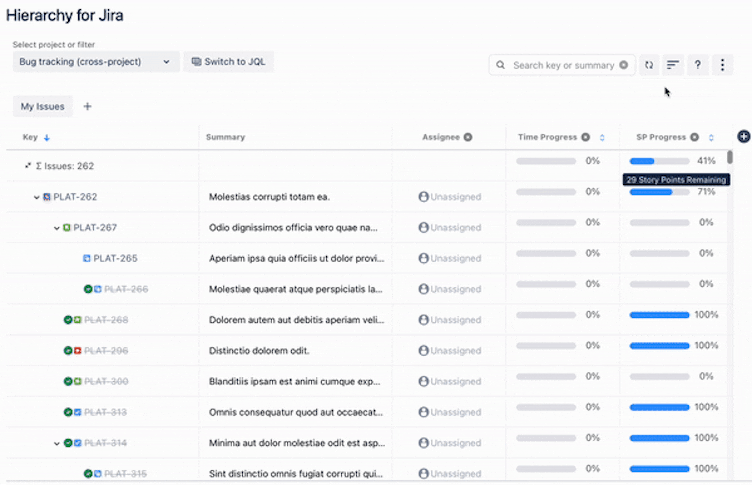Open issue PLAT-265 link
752x485 pixels.
pos(116,258)
